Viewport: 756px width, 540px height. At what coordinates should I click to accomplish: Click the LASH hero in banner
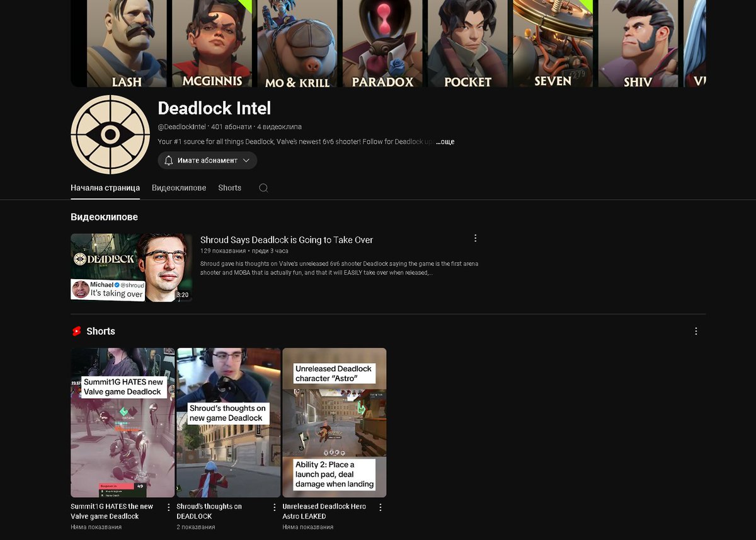point(127,43)
